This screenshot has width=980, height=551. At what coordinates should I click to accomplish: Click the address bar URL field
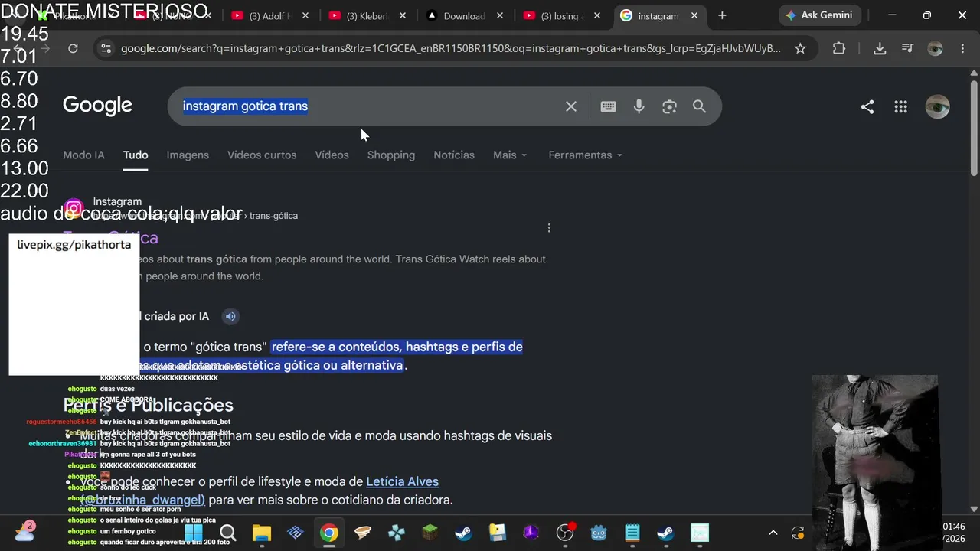pyautogui.click(x=450, y=48)
